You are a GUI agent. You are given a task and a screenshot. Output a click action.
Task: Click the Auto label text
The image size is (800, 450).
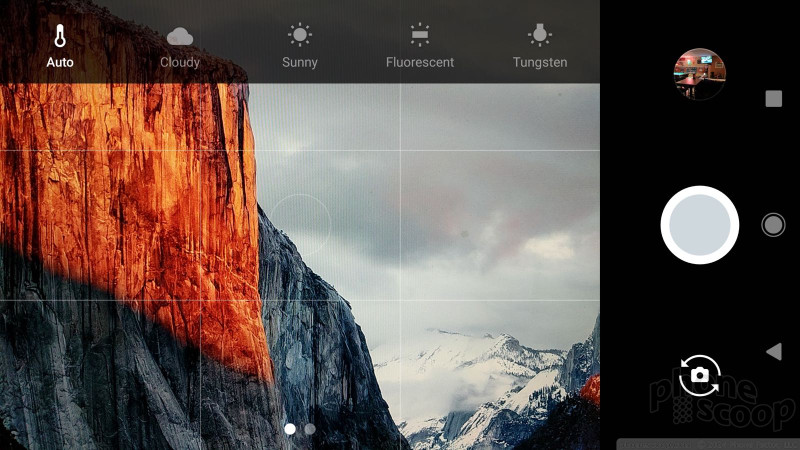(60, 62)
